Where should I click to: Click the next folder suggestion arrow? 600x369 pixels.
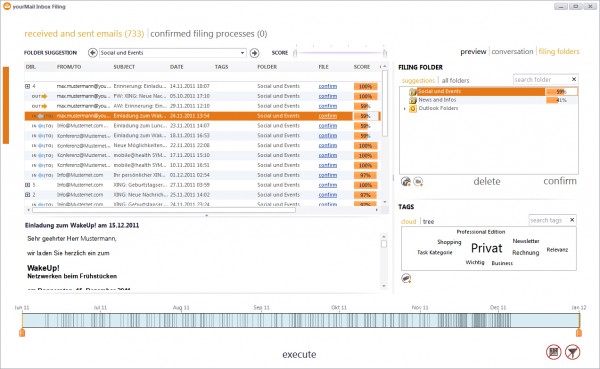coord(254,53)
